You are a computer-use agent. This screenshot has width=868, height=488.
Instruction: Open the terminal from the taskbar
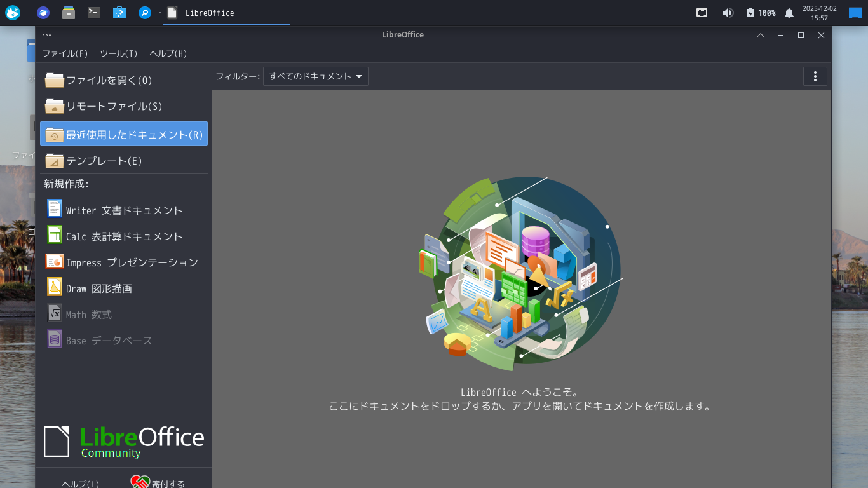pos(94,13)
